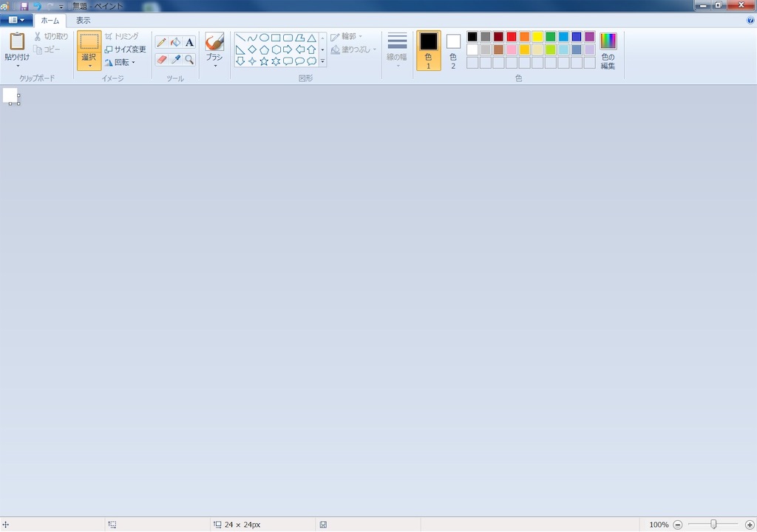
Task: Choose the Up arrow shape
Action: (x=311, y=50)
